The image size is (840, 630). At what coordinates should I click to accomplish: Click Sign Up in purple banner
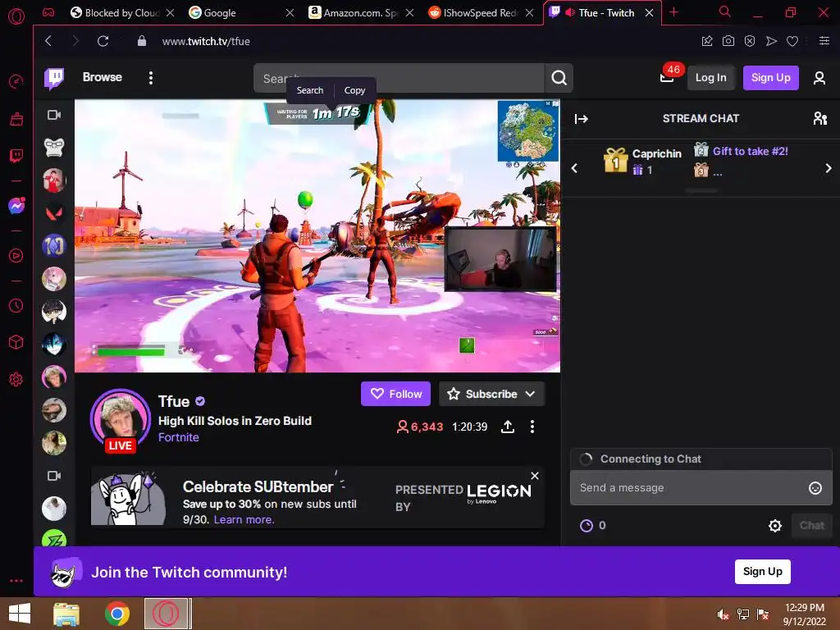(x=762, y=572)
